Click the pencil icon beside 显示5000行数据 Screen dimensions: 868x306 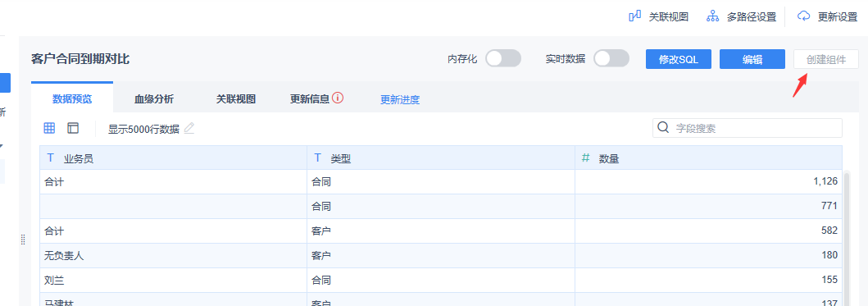tap(189, 128)
